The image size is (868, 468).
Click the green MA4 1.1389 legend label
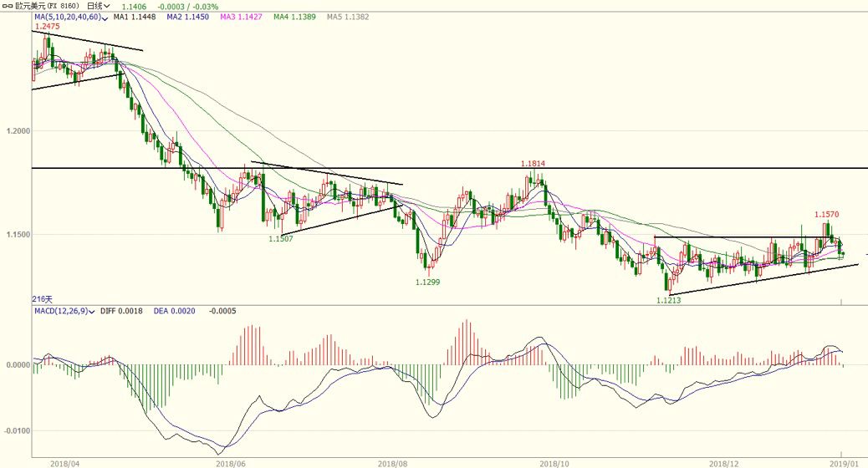pos(294,17)
